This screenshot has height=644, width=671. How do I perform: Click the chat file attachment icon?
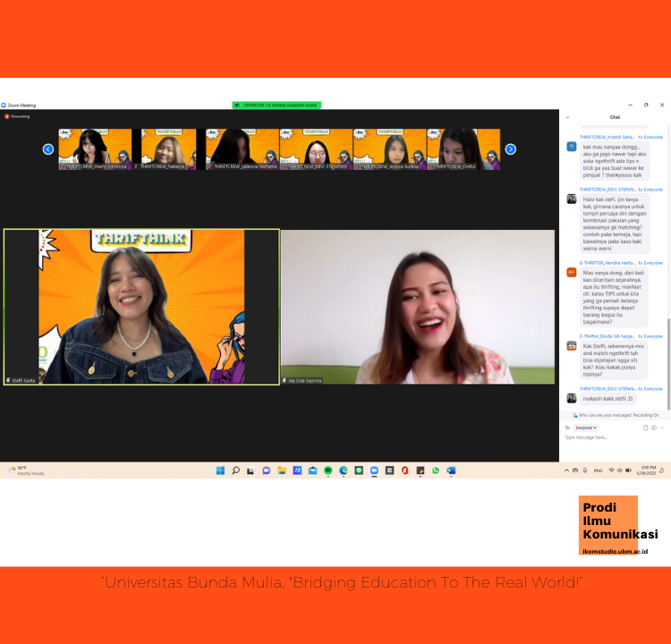645,428
